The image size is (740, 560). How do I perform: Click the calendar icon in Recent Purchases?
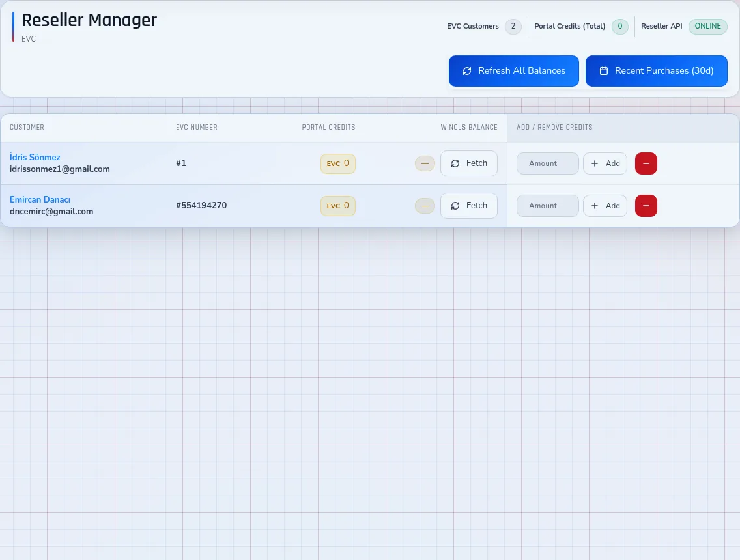pyautogui.click(x=604, y=71)
